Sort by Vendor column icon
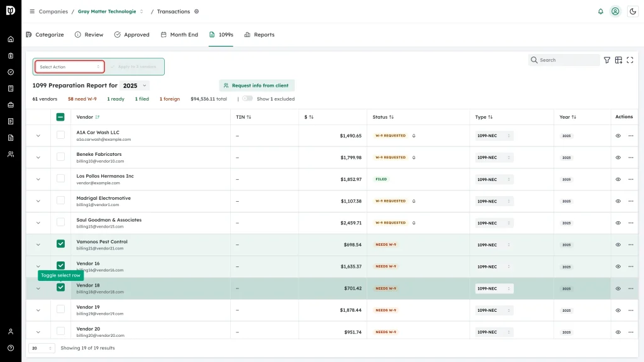Viewport: 644px width, 362px height. (97, 117)
